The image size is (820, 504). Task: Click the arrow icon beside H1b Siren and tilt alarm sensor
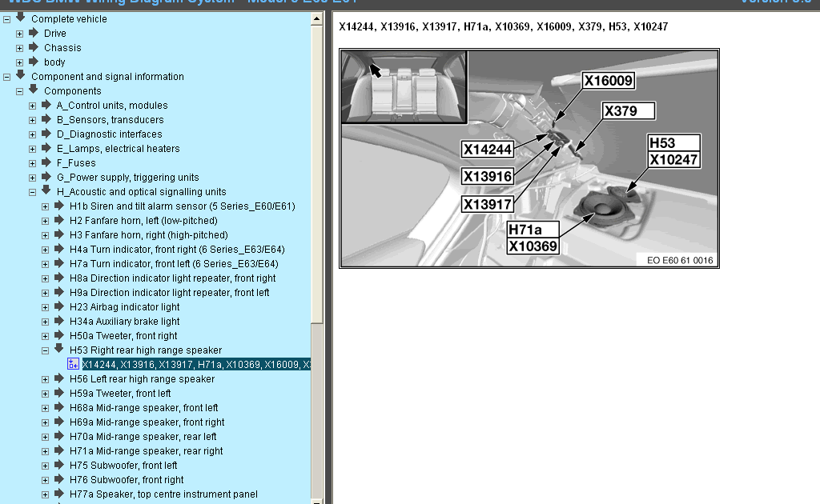(x=59, y=206)
